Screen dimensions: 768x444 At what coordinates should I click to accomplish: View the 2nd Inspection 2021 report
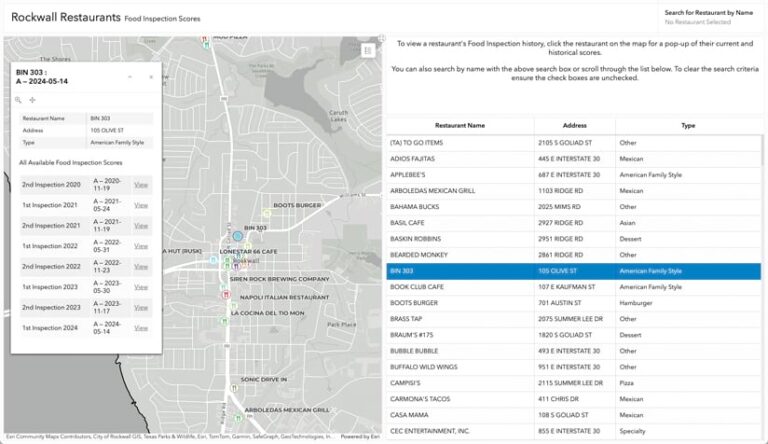coord(141,225)
